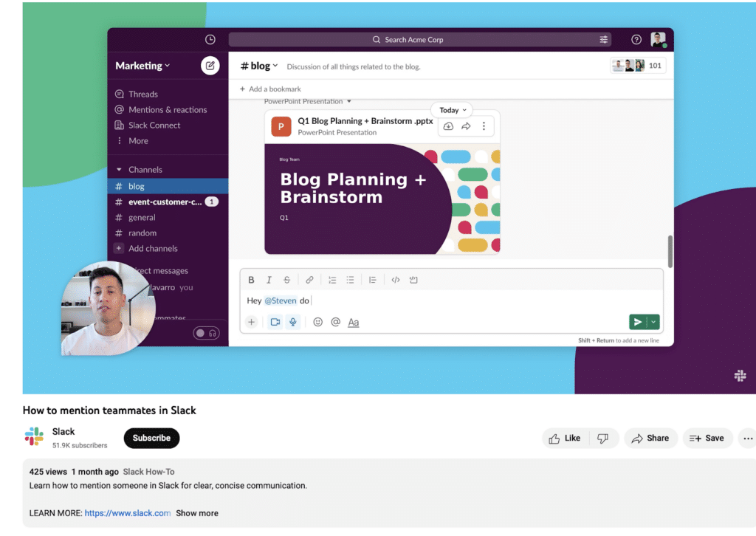Select the blog channel

(x=168, y=186)
